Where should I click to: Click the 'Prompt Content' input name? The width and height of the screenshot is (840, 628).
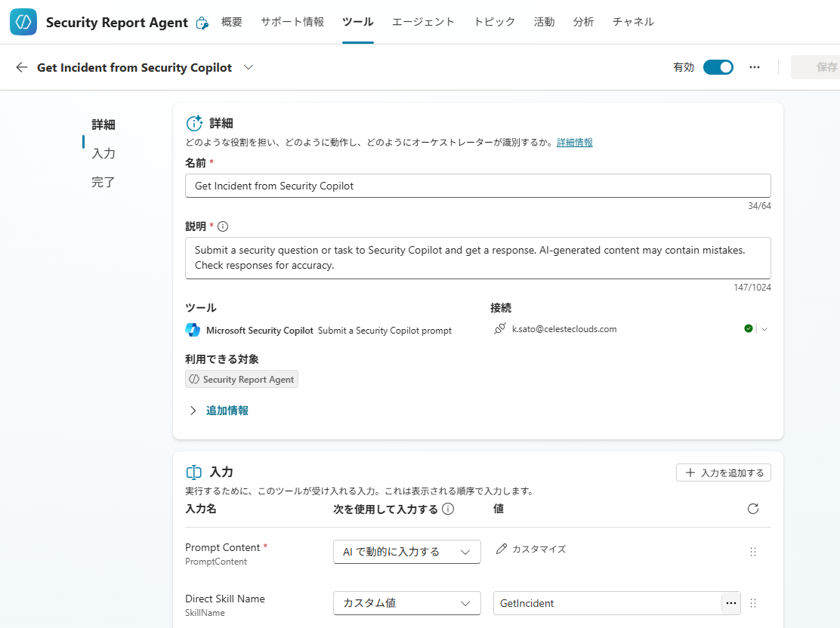pyautogui.click(x=222, y=548)
